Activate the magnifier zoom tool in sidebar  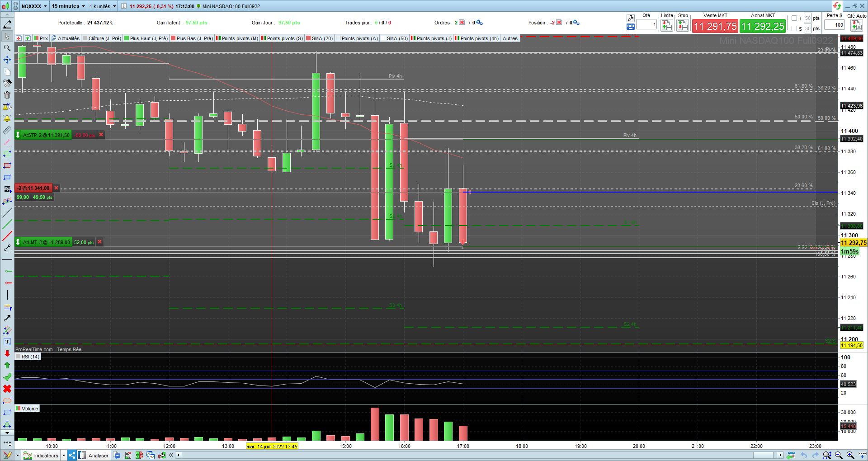(x=7, y=48)
